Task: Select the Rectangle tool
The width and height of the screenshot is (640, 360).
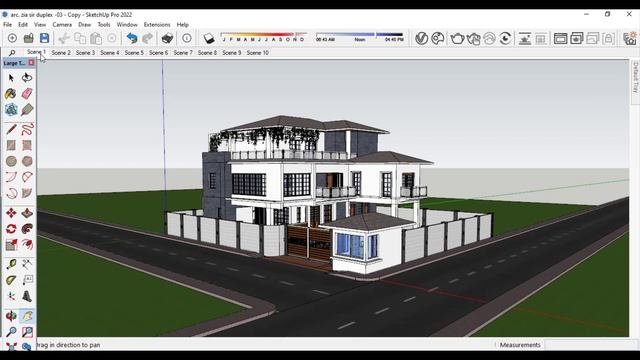Action: pos(11,145)
